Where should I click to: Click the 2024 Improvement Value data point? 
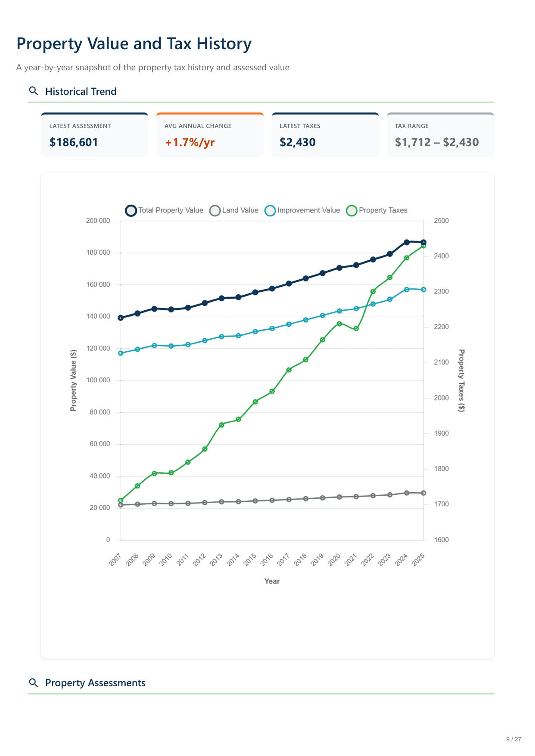pos(407,290)
